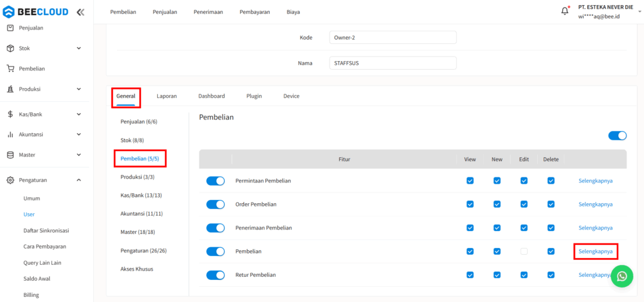Viewport: 644px width, 302px height.
Task: Click the Pembelian cart icon in sidebar
Action: [x=11, y=69]
